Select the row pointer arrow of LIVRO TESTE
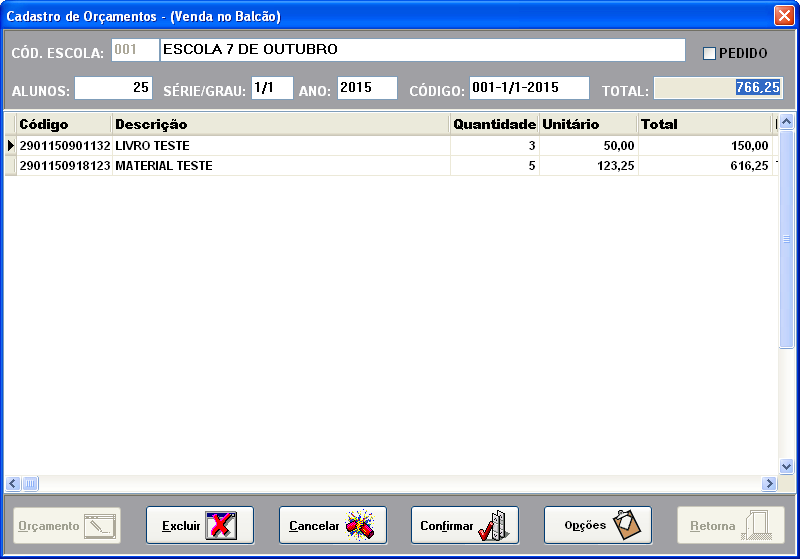 click(10, 146)
